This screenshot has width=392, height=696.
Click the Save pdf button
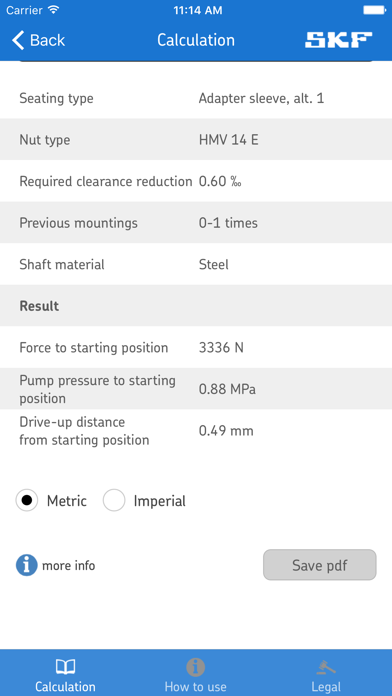point(320,565)
